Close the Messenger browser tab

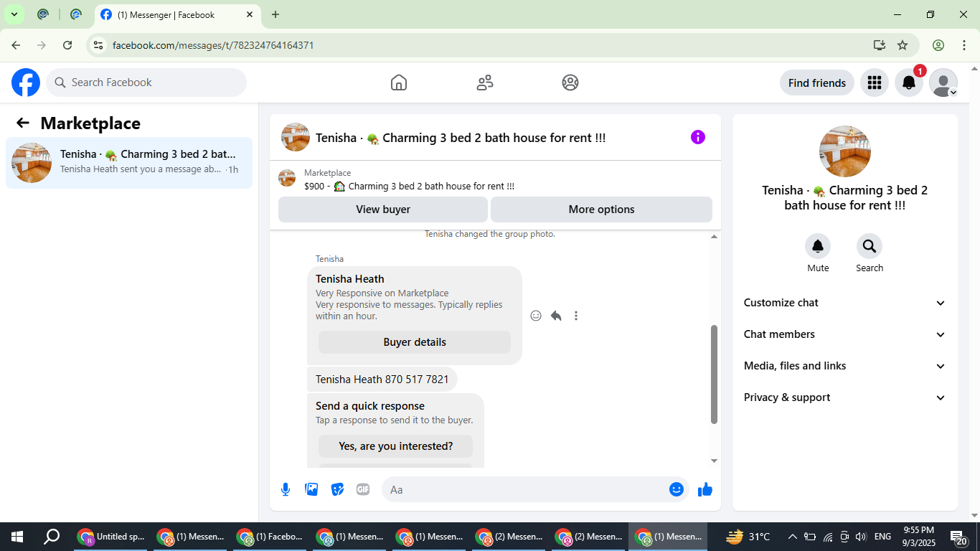click(249, 14)
